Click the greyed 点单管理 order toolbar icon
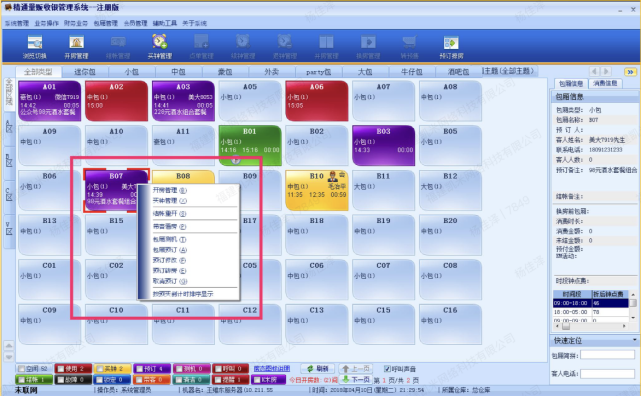The height and width of the screenshot is (396, 641). tap(201, 47)
